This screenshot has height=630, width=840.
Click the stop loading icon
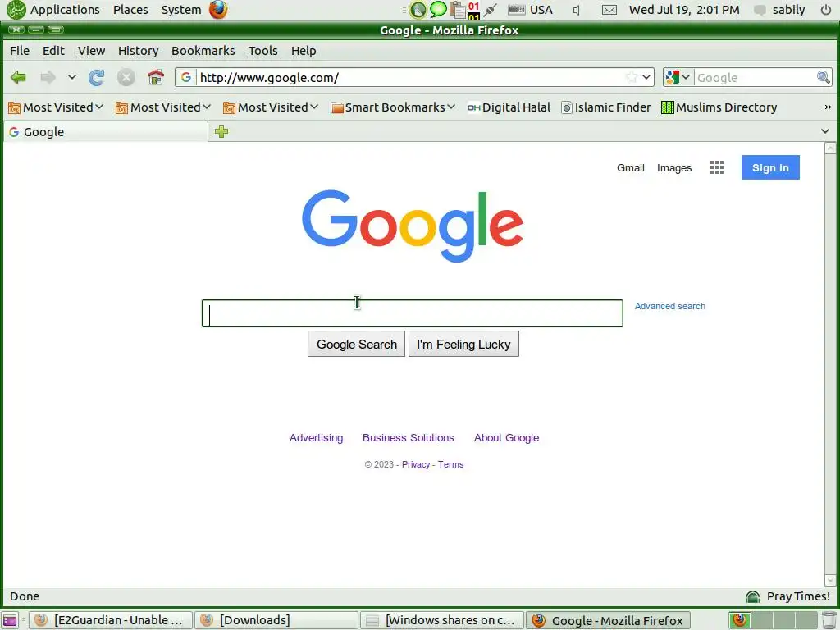[126, 78]
